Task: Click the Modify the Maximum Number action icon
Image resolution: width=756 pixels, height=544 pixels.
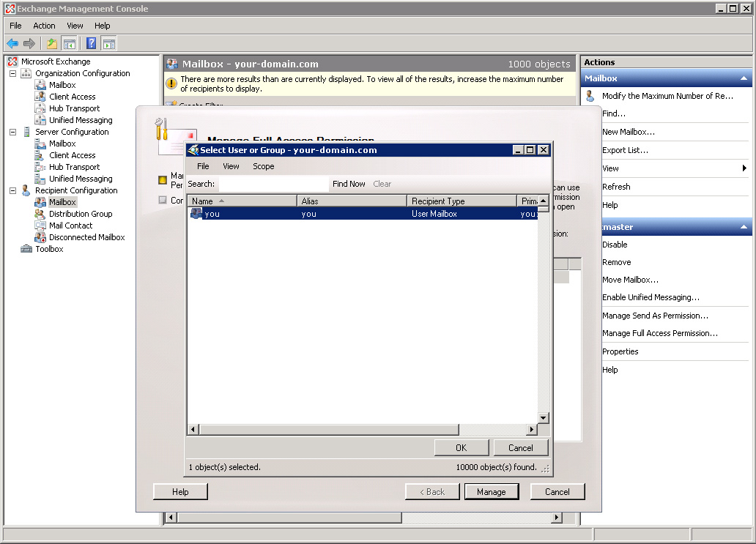Action: pyautogui.click(x=590, y=96)
